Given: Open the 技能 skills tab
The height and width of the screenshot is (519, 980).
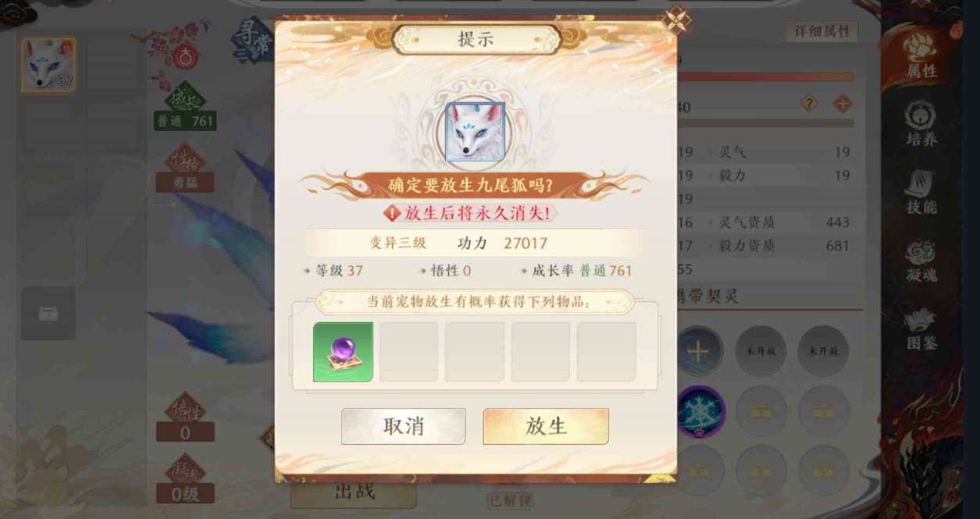Looking at the screenshot, I should 920,193.
